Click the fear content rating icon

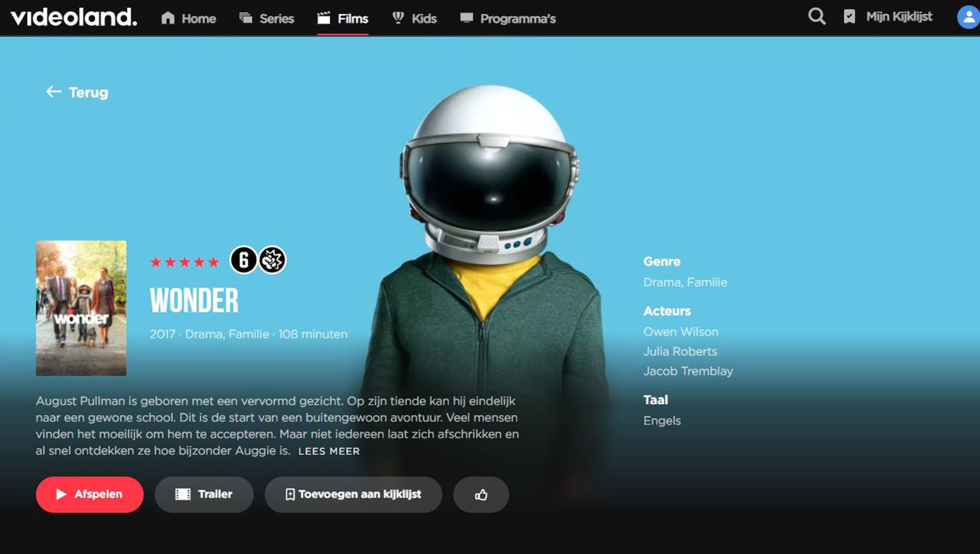click(272, 260)
